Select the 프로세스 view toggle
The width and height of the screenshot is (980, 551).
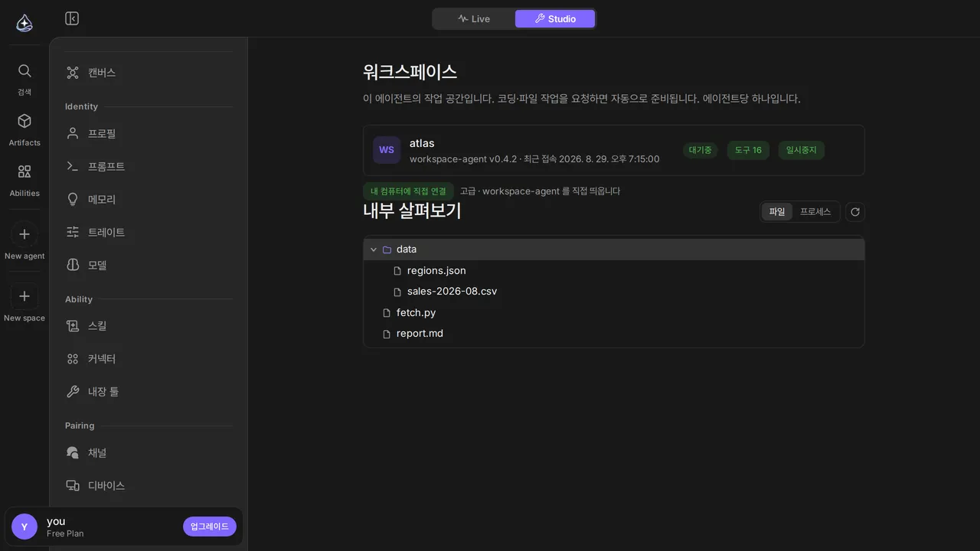815,212
